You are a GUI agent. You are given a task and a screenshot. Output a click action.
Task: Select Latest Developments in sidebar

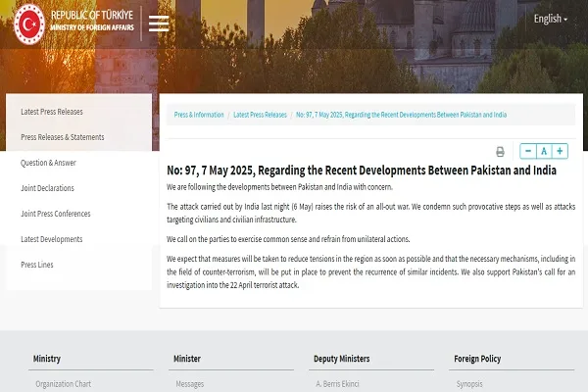[x=52, y=239]
